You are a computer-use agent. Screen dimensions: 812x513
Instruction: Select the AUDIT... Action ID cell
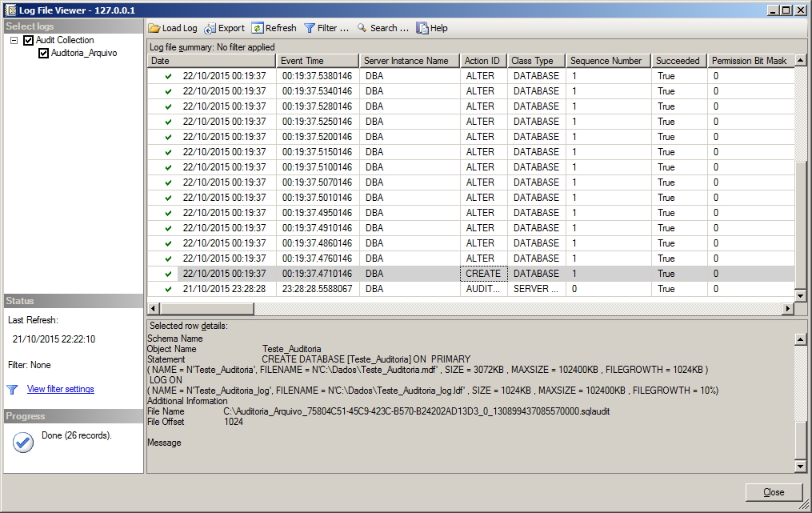point(483,289)
